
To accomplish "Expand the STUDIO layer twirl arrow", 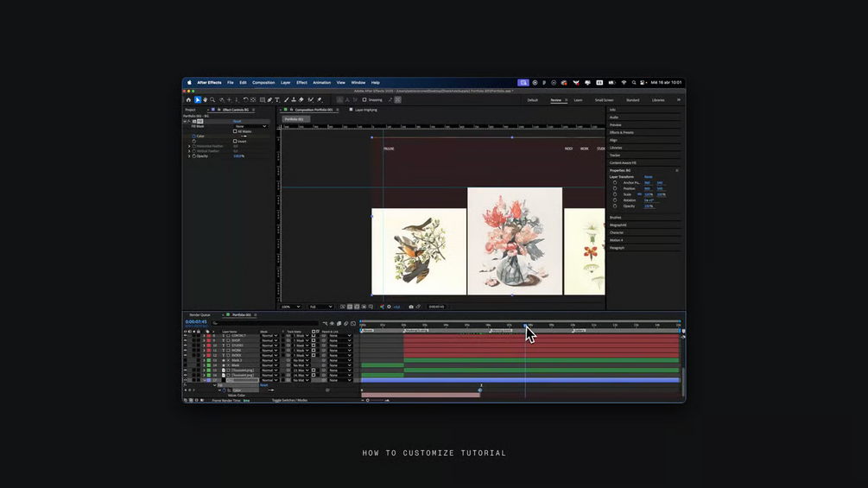I will 204,345.
